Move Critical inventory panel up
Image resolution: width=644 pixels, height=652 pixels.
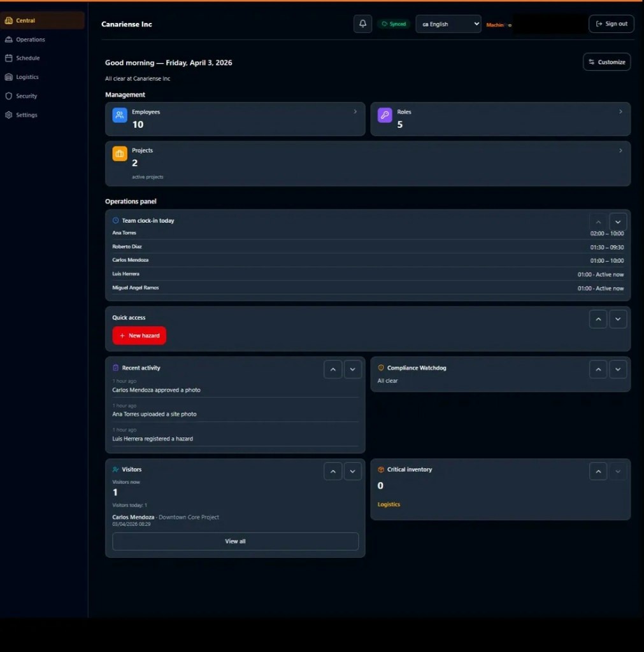click(598, 471)
